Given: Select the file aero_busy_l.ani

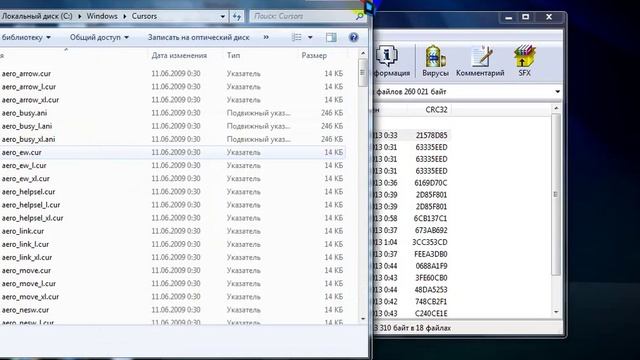Looking at the screenshot, I should [x=27, y=126].
